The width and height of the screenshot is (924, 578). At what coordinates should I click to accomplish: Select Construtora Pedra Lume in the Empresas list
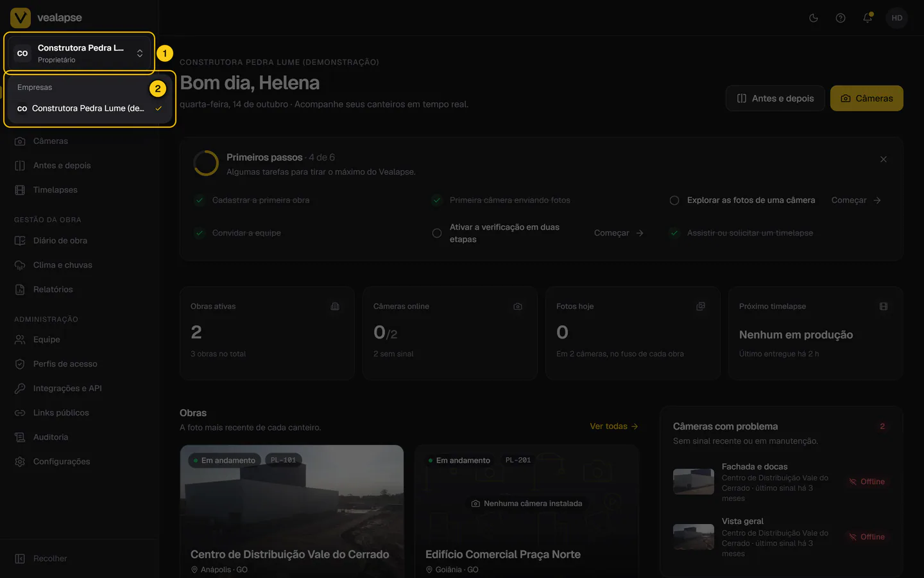click(x=89, y=109)
